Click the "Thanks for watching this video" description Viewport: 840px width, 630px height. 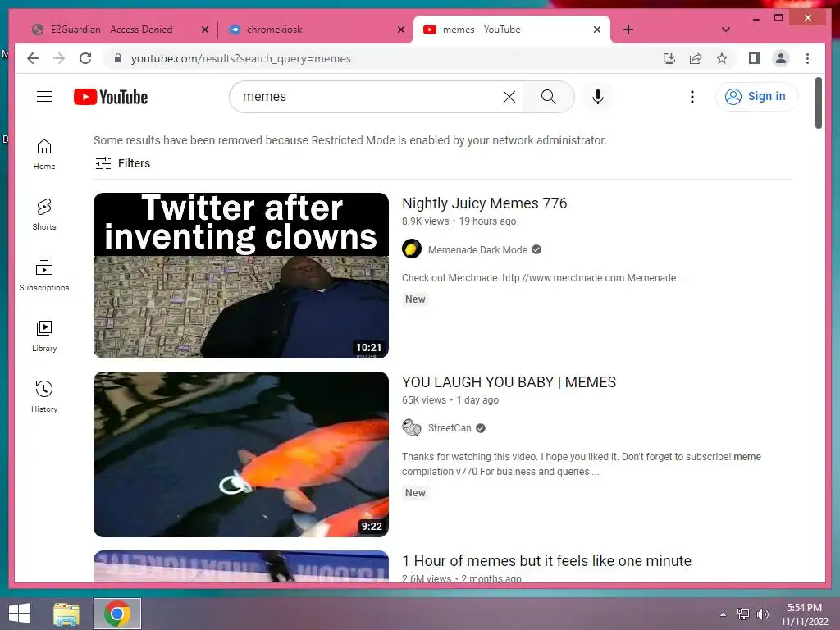click(582, 464)
